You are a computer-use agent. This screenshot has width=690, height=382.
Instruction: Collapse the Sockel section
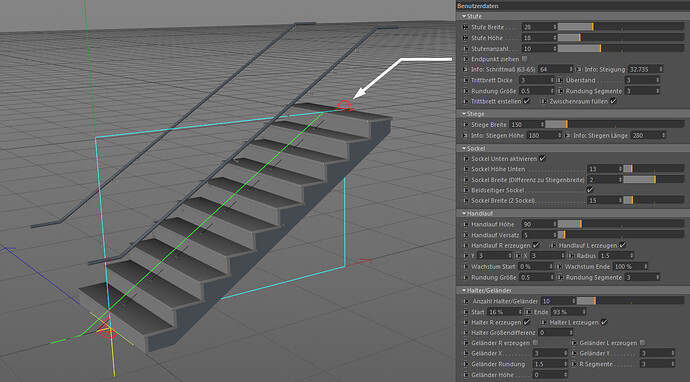464,148
